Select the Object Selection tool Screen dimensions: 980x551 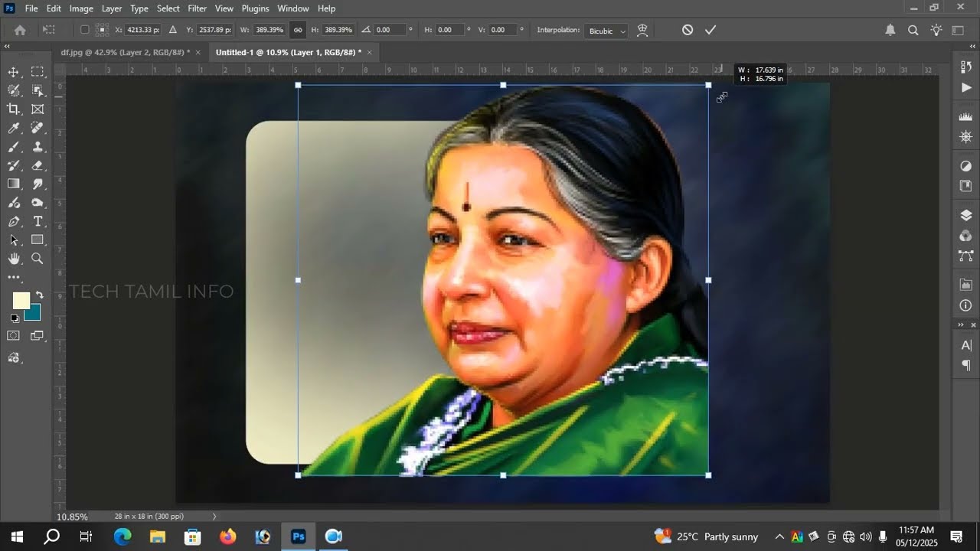[37, 90]
